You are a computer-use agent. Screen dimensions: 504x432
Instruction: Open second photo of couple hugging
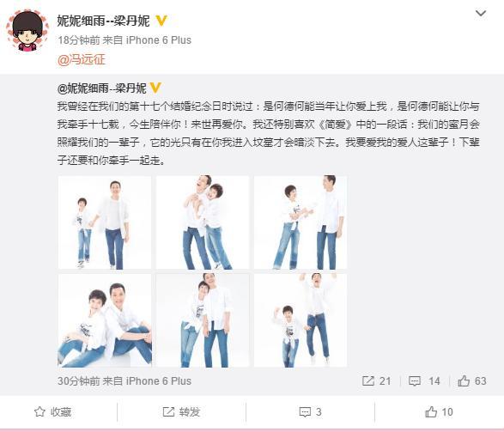[x=203, y=222]
